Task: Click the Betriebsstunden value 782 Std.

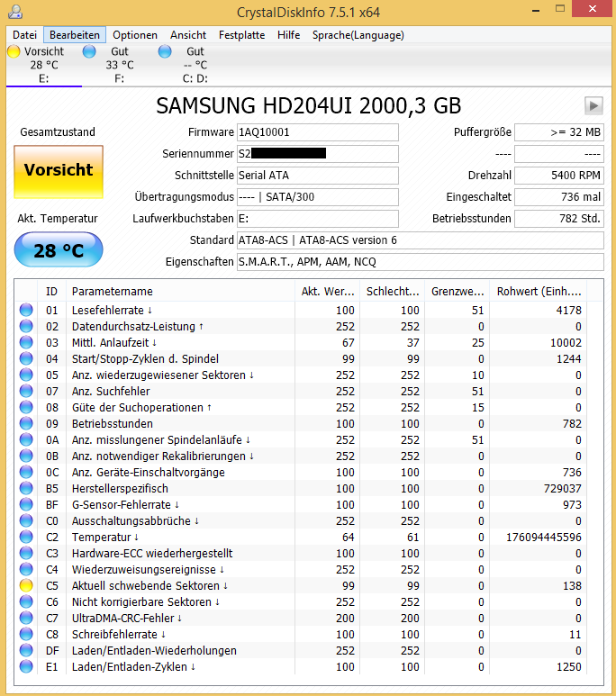Action: pyautogui.click(x=559, y=219)
